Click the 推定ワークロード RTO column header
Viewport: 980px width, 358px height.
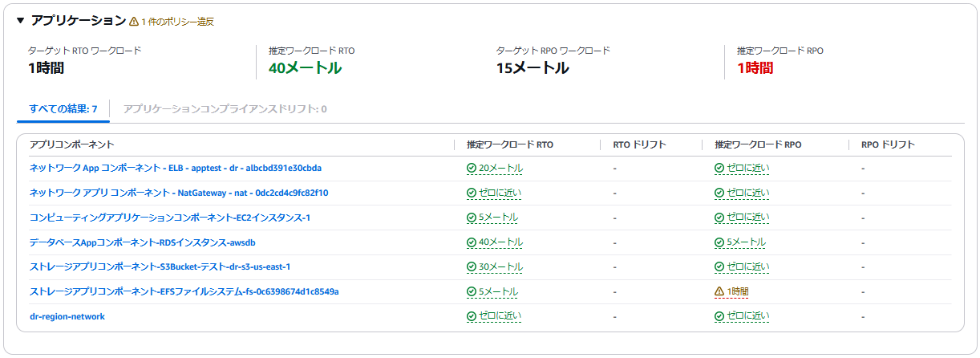pyautogui.click(x=510, y=144)
